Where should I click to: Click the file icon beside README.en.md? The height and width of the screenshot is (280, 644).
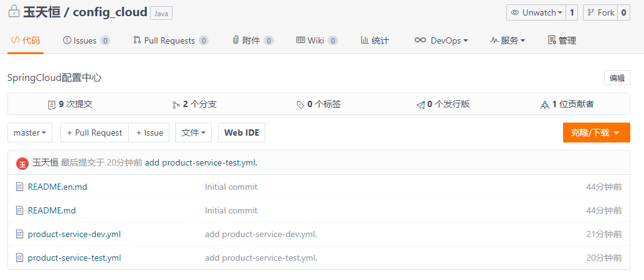click(x=19, y=187)
